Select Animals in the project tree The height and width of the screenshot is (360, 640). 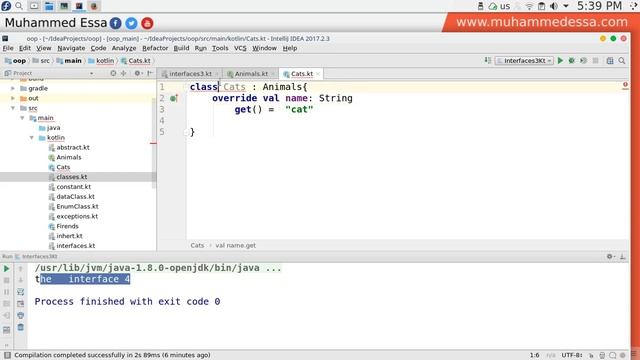click(x=69, y=157)
